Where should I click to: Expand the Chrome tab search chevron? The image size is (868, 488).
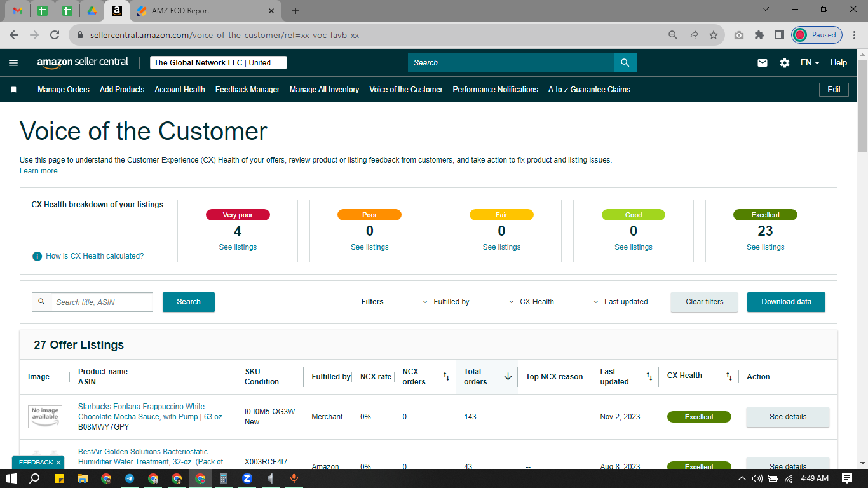click(x=766, y=10)
